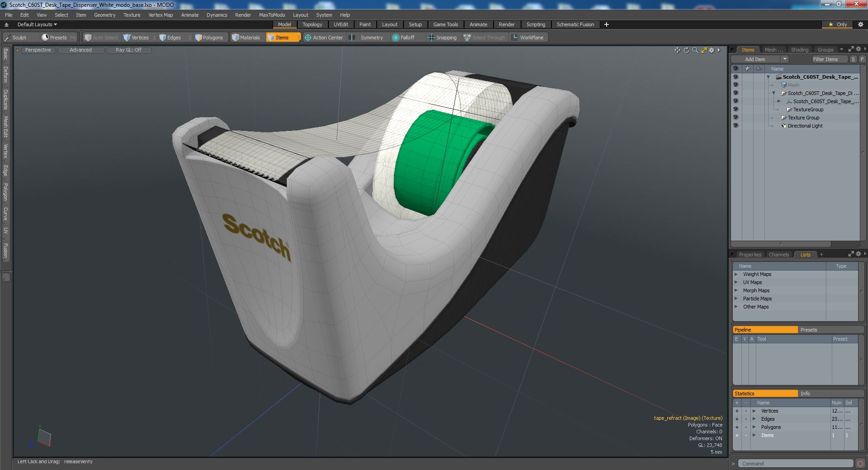Click the axis gizmo in viewport corner

click(40, 437)
